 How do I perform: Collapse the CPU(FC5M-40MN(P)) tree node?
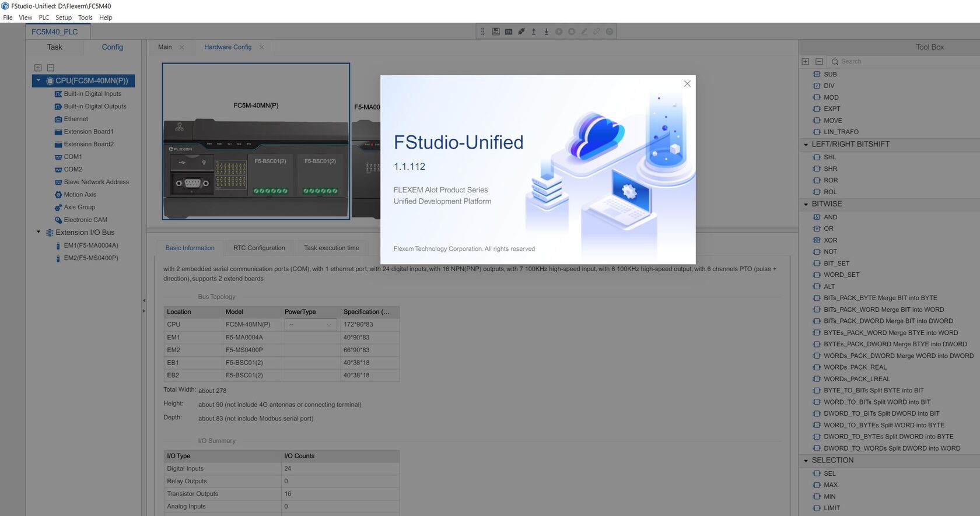(38, 80)
